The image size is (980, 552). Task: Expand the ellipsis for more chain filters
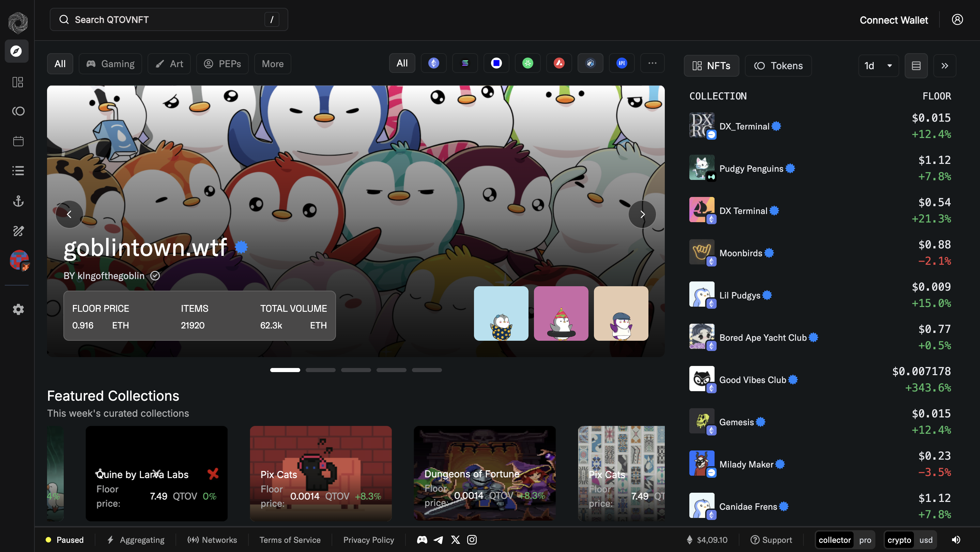coord(653,63)
